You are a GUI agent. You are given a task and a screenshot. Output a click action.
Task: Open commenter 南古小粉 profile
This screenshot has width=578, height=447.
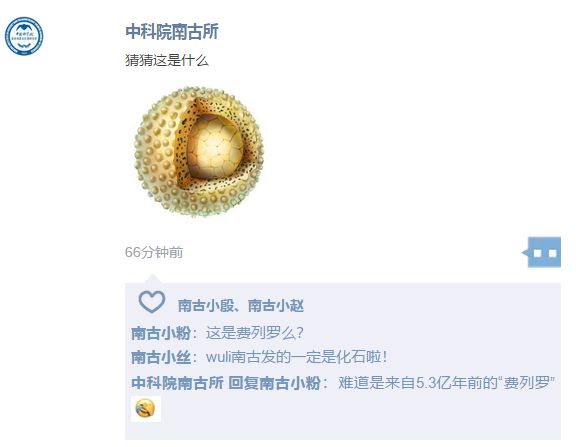coord(161,333)
